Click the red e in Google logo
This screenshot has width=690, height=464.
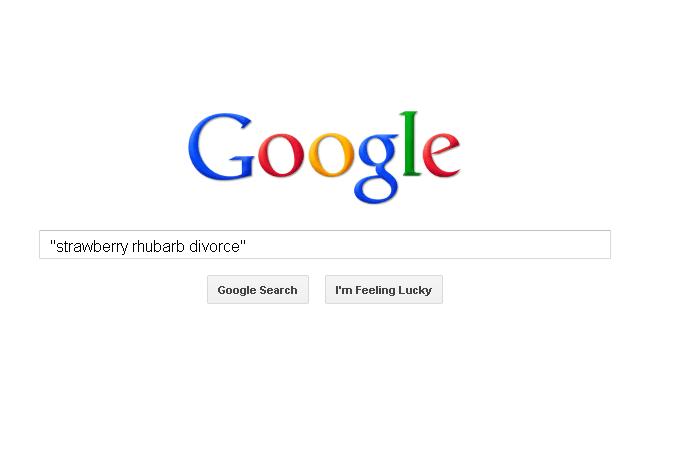441,155
